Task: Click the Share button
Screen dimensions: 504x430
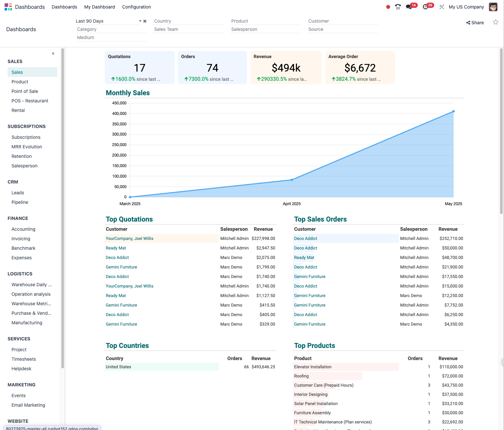Action: [475, 23]
